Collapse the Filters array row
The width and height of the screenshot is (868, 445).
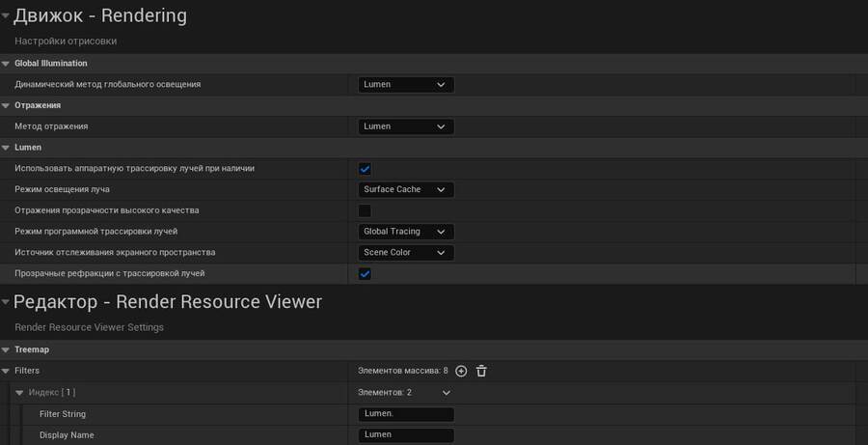click(6, 371)
